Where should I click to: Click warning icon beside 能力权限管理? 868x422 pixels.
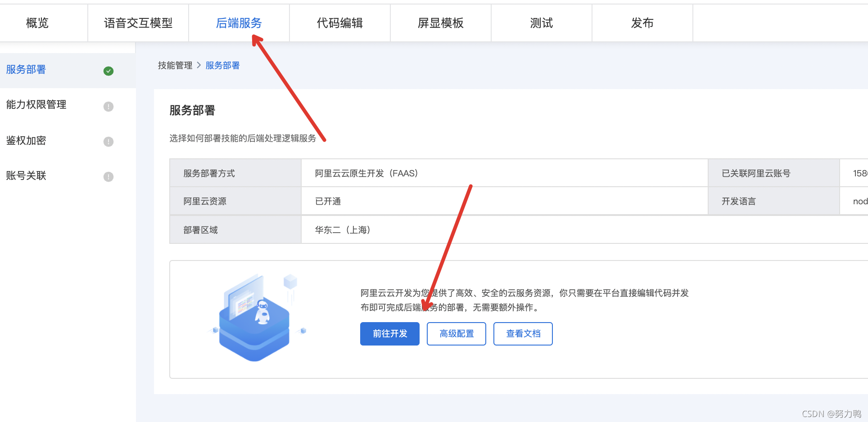pos(108,107)
